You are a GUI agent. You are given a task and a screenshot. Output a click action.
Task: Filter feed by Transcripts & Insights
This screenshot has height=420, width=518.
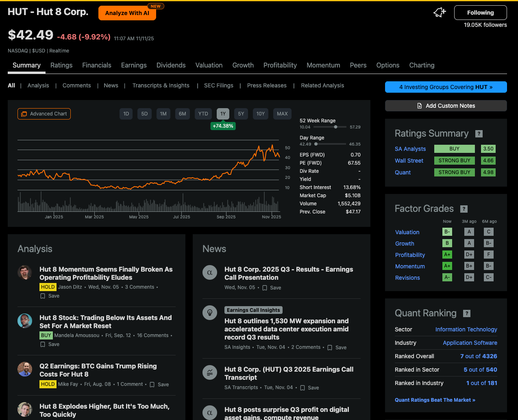[161, 85]
